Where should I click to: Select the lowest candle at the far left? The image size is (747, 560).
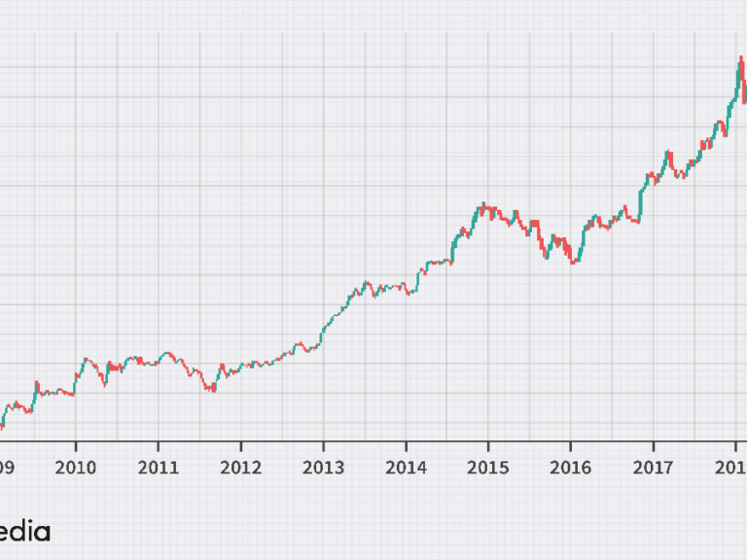pyautogui.click(x=2, y=424)
